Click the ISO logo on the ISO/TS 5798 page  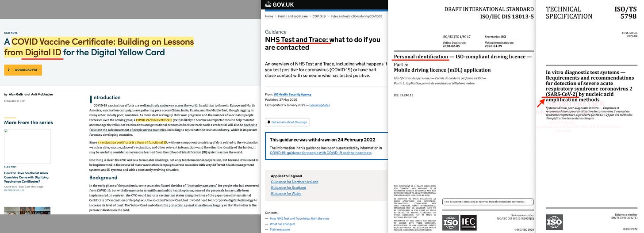pos(554,222)
